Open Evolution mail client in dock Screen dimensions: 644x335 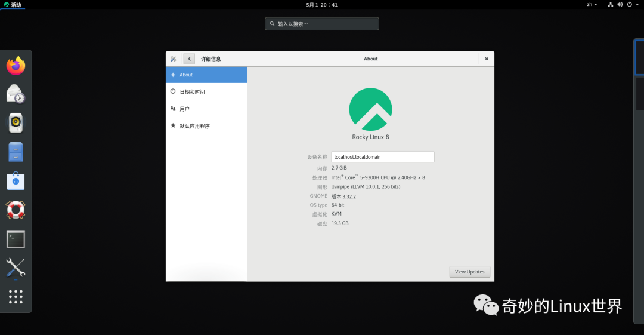click(x=16, y=94)
